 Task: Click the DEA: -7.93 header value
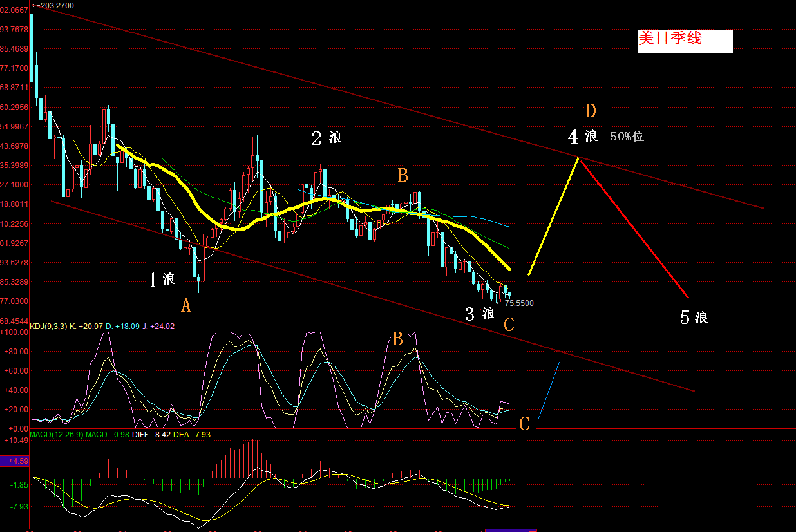tap(193, 435)
